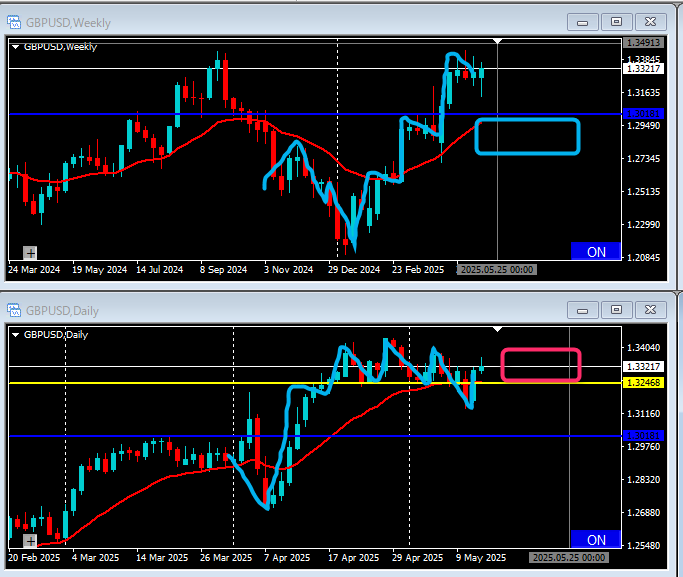Click the plus expander in Daily chart
This screenshot has height=577, width=683.
(30, 541)
